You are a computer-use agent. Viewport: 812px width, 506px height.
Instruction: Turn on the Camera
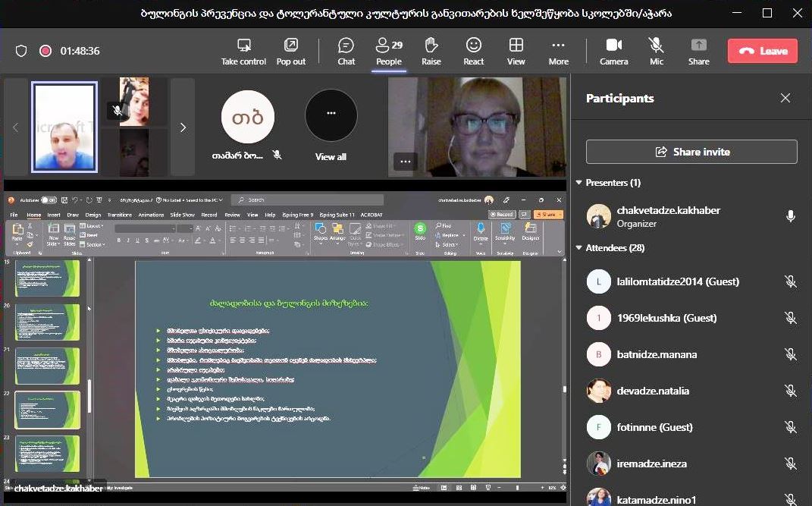[613, 52]
